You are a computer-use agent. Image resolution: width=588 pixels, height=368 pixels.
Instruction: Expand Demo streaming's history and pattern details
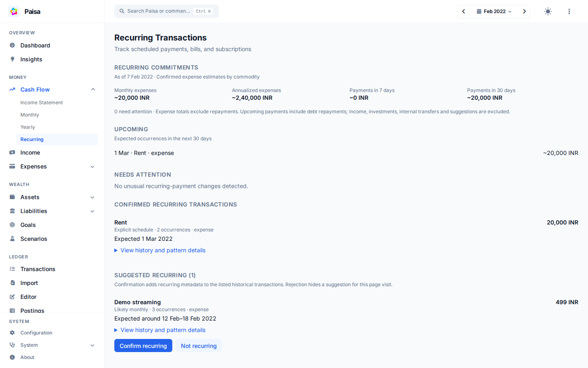coord(160,330)
